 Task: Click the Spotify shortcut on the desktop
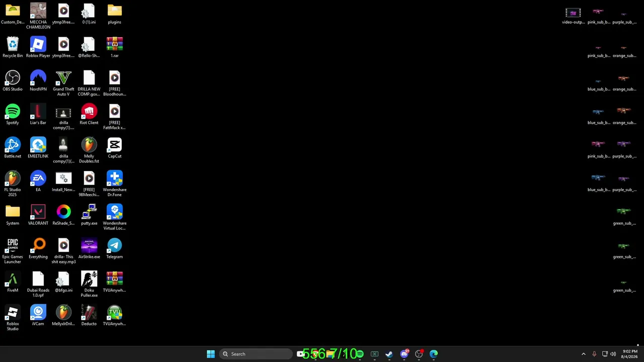[13, 115]
